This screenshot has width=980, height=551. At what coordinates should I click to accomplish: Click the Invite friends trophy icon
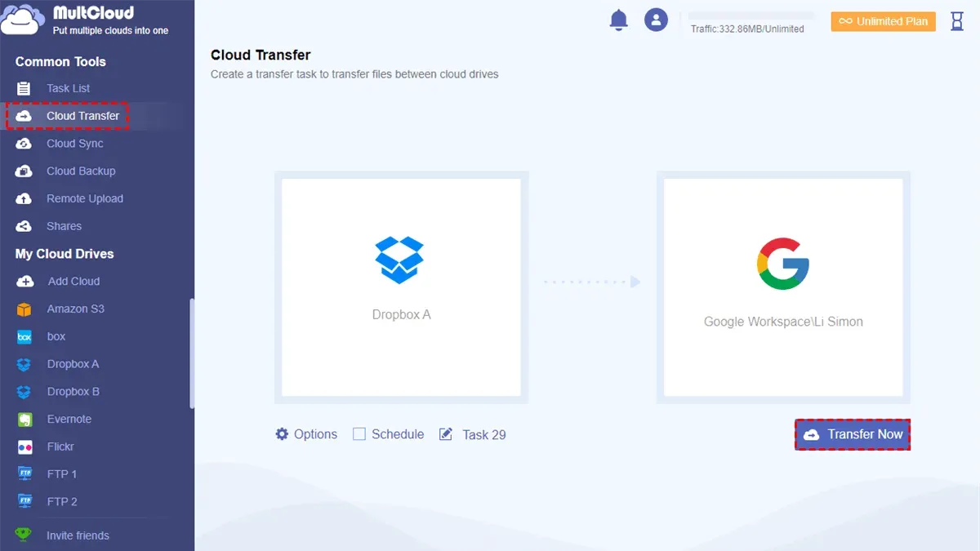(x=24, y=535)
